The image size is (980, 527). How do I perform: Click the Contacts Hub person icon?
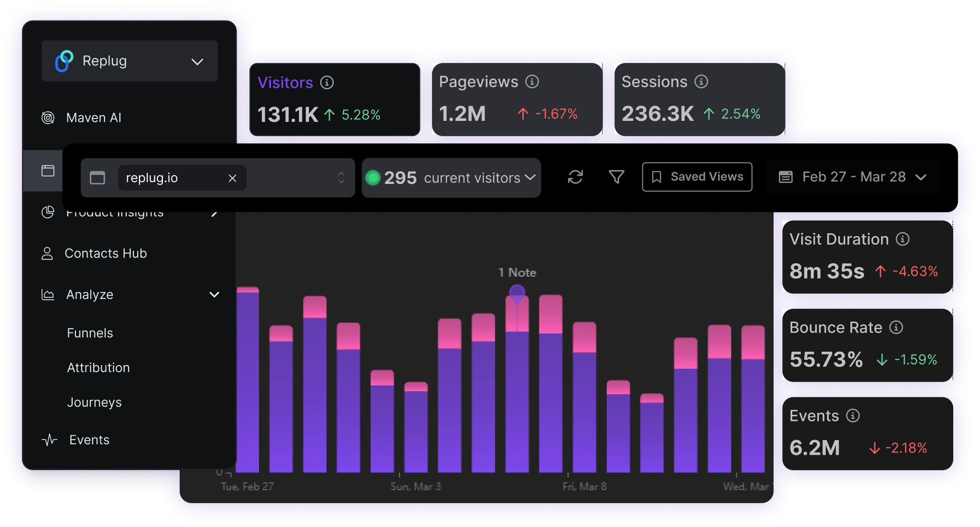(47, 253)
